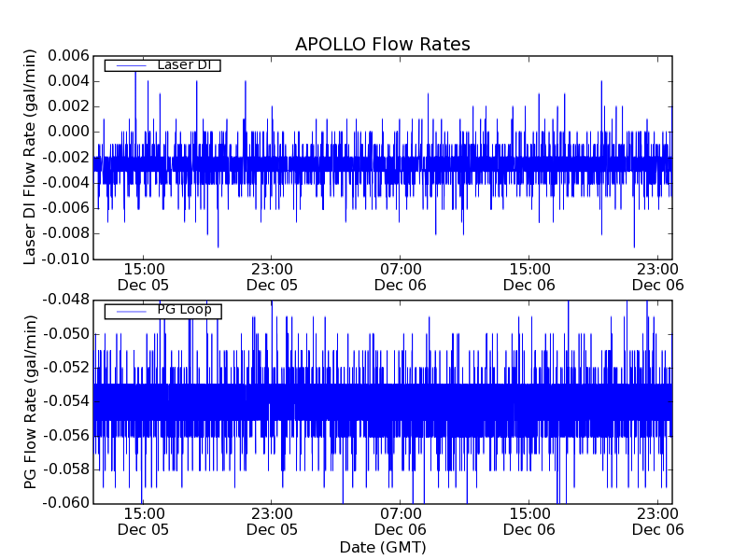Click bottom plot's '23:00 Dec 06' tick label
The width and height of the screenshot is (747, 560).
point(658,522)
